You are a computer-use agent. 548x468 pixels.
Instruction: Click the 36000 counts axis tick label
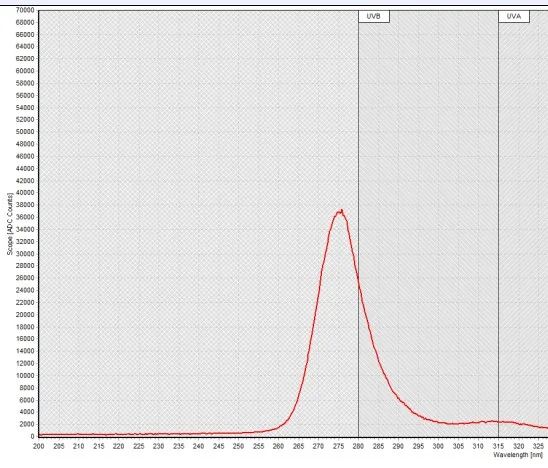(x=25, y=217)
